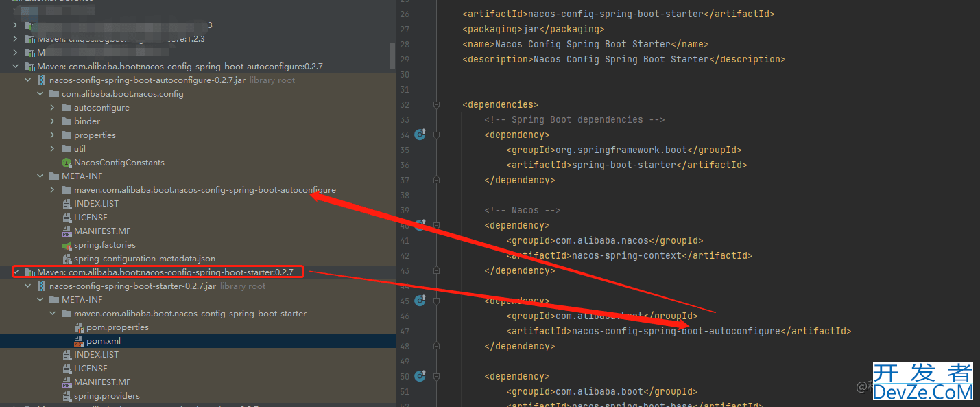Viewport: 980px width, 407px height.
Task: Click the pom.xml Maven file icon
Action: [x=79, y=341]
